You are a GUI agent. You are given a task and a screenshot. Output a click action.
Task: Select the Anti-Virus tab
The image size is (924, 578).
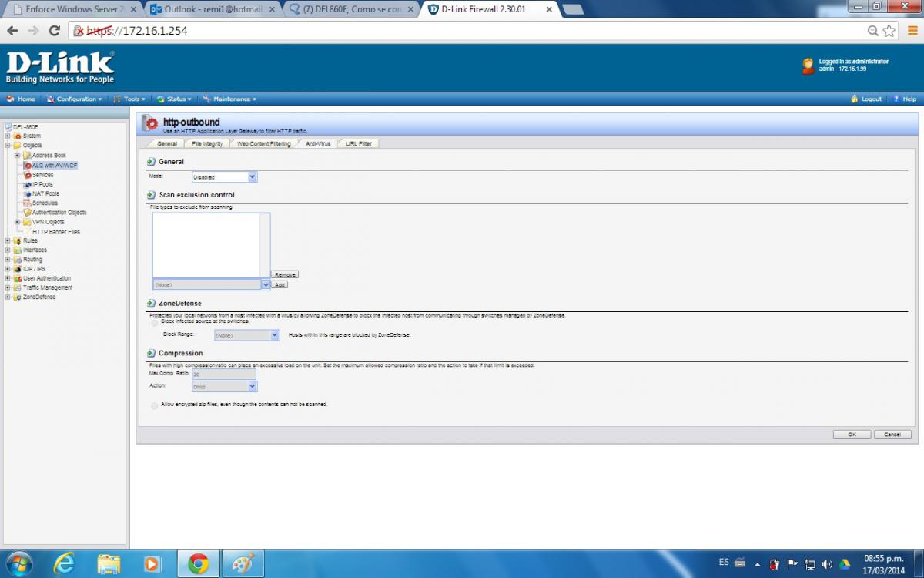318,144
